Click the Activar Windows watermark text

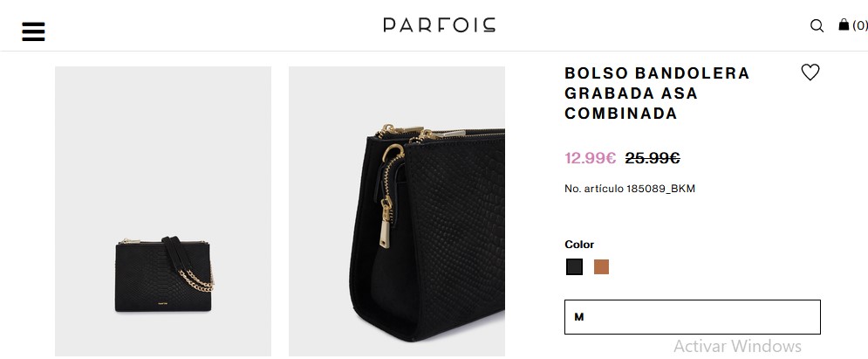click(x=737, y=346)
